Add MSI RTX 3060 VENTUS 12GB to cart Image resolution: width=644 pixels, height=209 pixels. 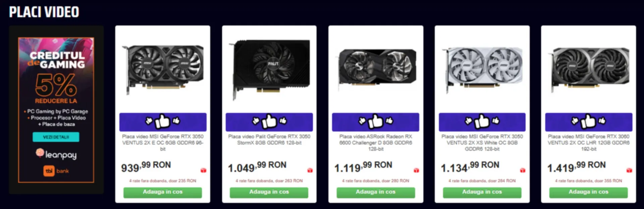point(588,192)
